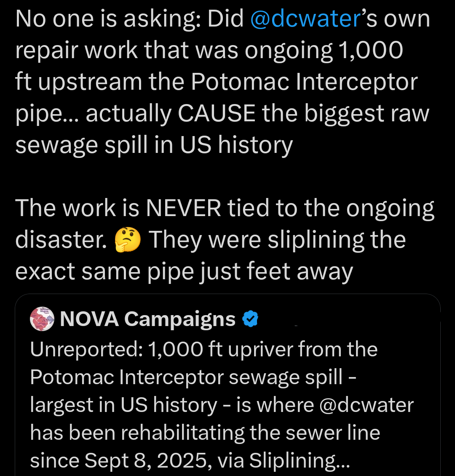Open the NOVA Campaigns display name
The width and height of the screenshot is (455, 476).
tap(148, 318)
